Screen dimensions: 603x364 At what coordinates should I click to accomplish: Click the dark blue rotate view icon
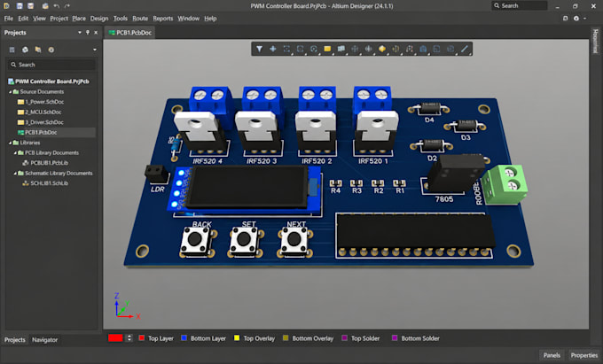(450, 49)
